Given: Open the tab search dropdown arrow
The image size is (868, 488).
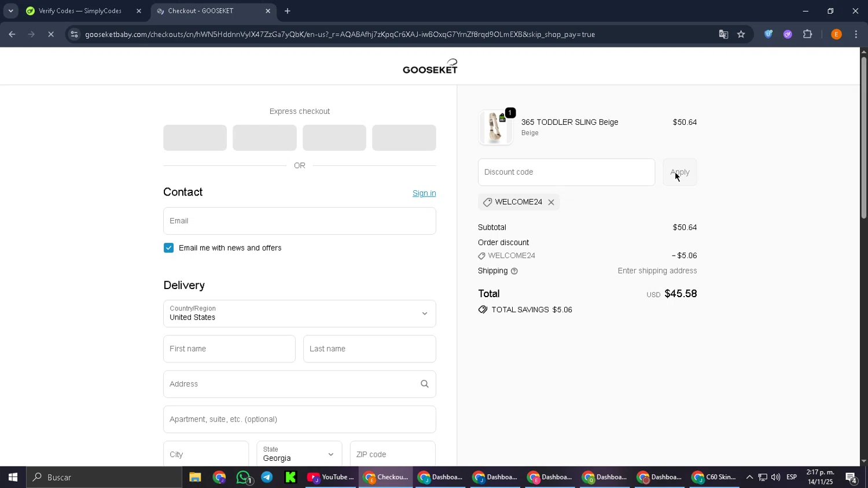Looking at the screenshot, I should 10,11.
